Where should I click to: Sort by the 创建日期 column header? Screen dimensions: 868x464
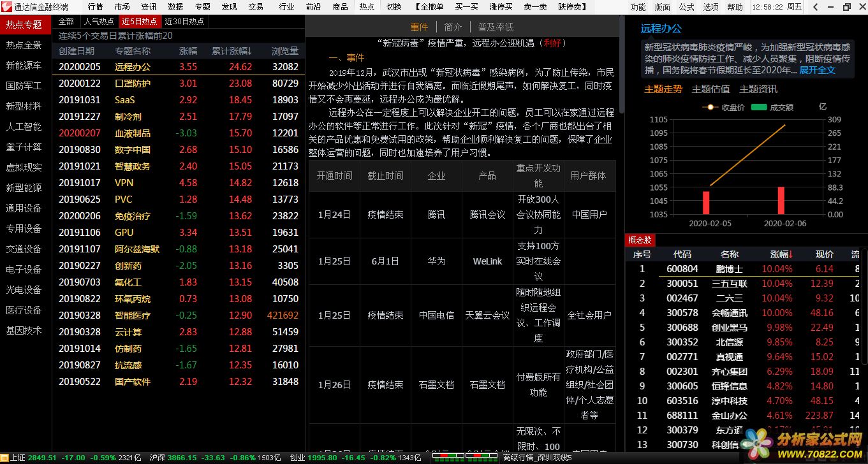pos(77,51)
